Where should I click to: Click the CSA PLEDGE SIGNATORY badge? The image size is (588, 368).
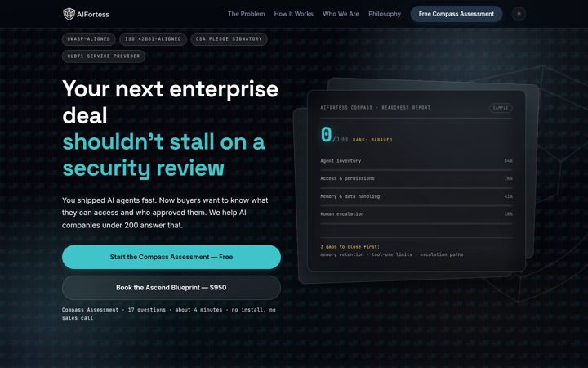(x=229, y=39)
